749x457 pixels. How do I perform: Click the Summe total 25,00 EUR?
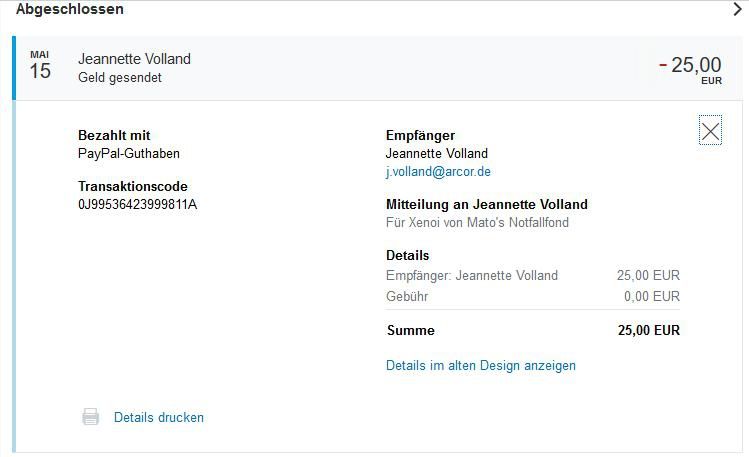tap(648, 330)
